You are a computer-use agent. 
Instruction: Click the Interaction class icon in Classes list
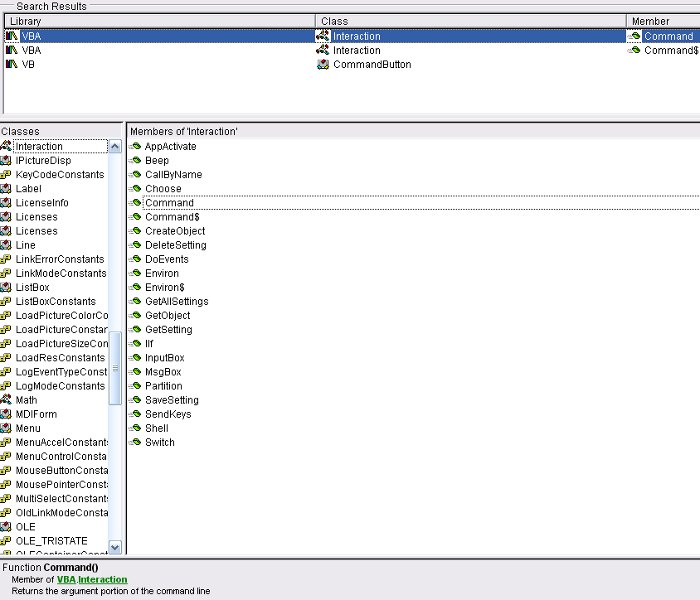click(x=6, y=147)
